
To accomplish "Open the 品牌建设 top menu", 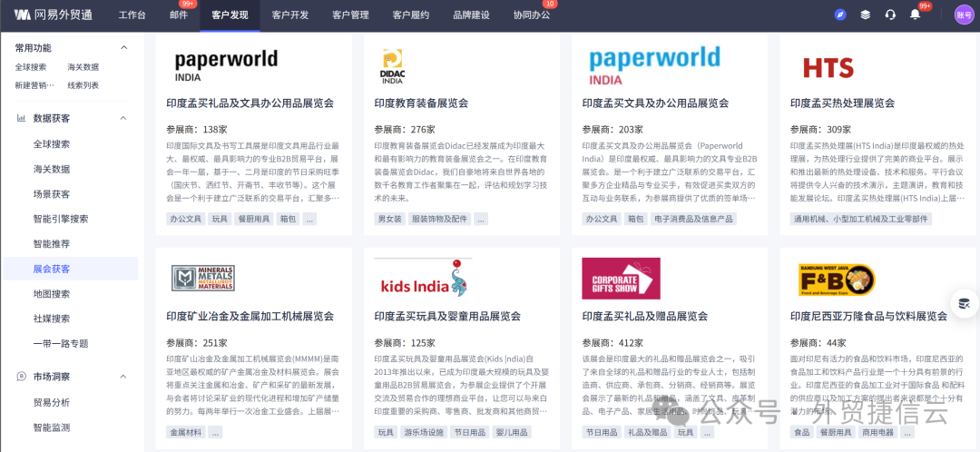I will (471, 15).
